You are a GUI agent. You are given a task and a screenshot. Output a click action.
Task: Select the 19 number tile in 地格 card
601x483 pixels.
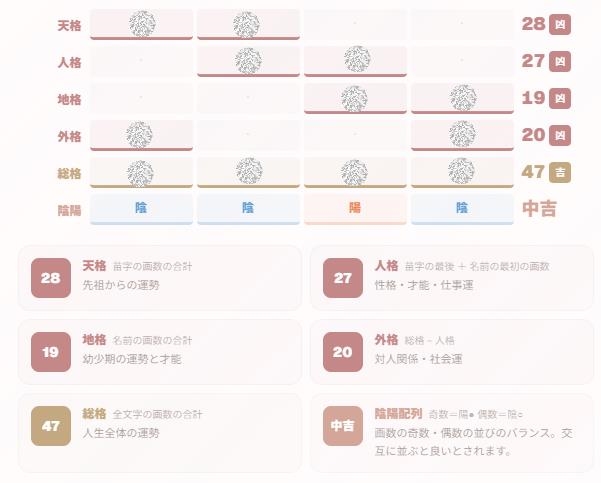[51, 352]
